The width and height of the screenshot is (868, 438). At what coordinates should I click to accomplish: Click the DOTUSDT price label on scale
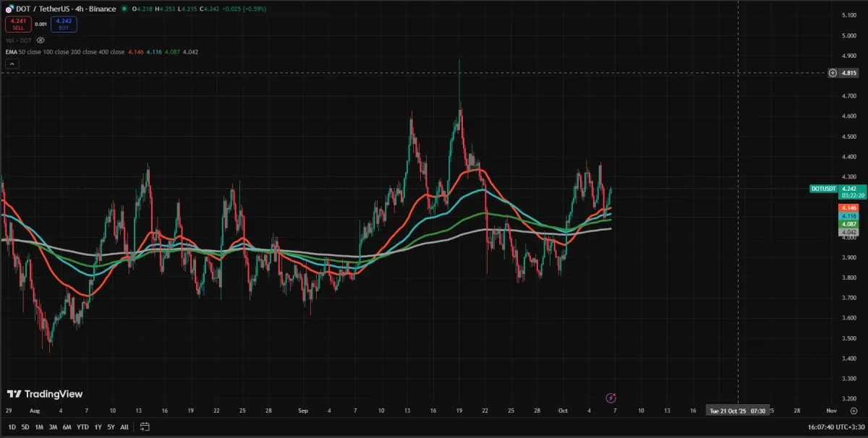[824, 189]
